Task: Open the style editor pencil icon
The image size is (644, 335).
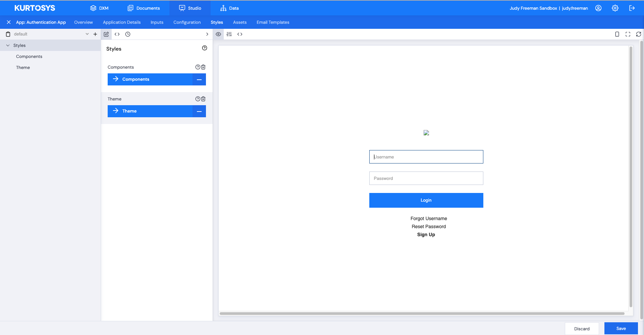Action: tap(106, 34)
